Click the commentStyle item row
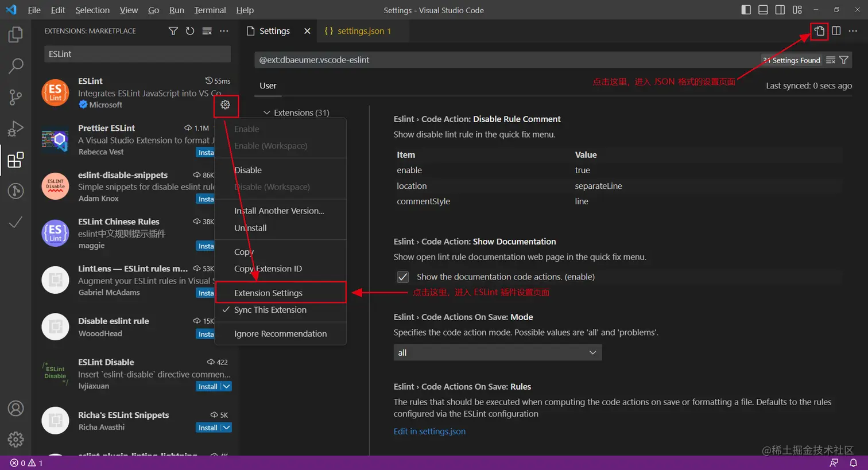The width and height of the screenshot is (868, 470). (x=619, y=201)
